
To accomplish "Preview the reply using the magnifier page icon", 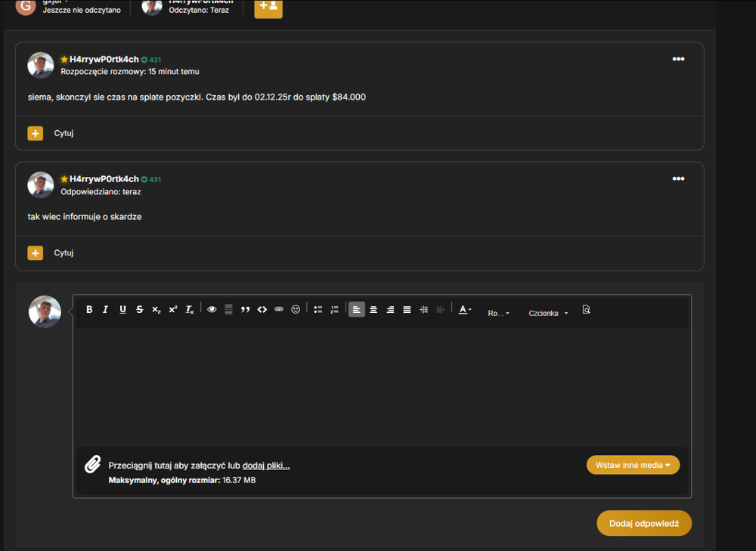I will click(x=587, y=309).
